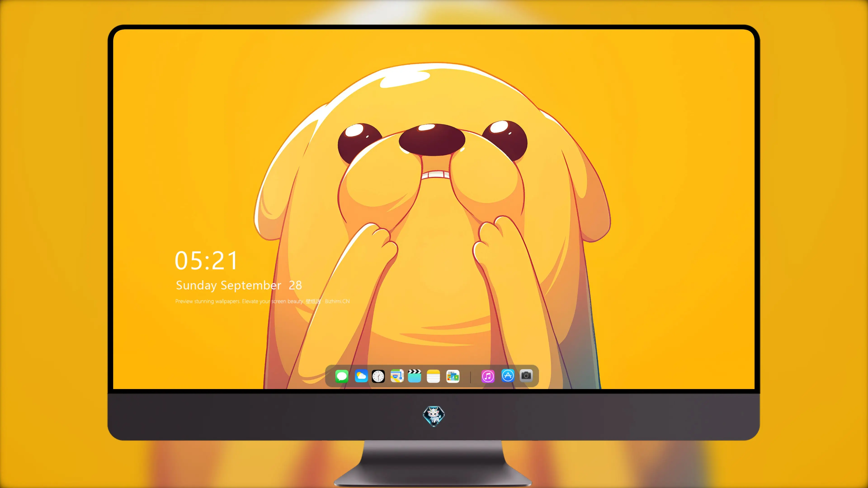Click the "Preview stunning wallpapers" tagline text
This screenshot has height=488, width=868.
(x=262, y=301)
